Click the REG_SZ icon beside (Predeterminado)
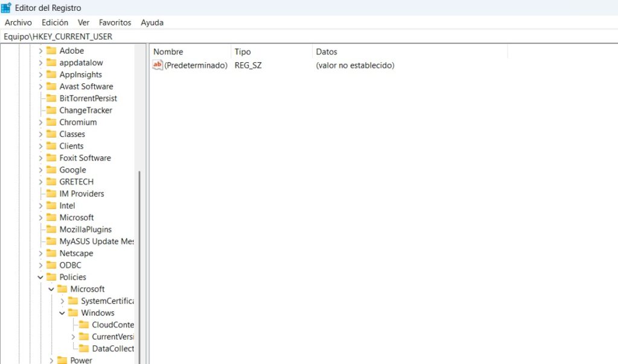The image size is (618, 364). point(157,65)
